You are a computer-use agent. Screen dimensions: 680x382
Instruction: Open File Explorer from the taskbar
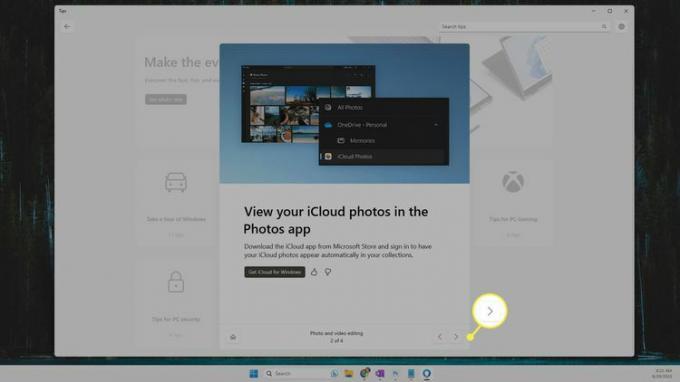pyautogui.click(x=349, y=373)
